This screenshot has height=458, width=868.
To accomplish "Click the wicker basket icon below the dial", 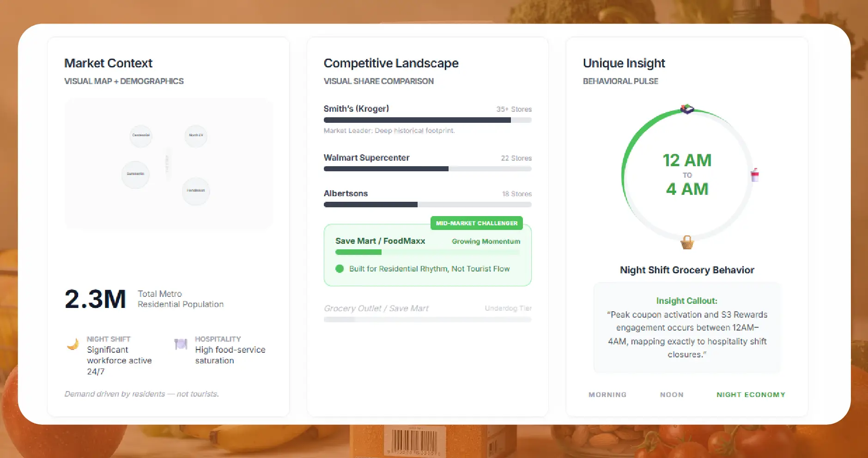I will coord(687,242).
